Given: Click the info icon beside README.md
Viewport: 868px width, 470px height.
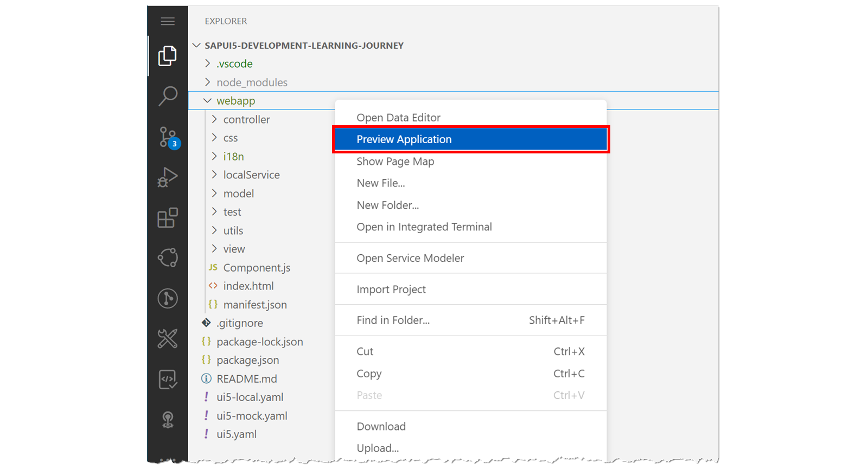Looking at the screenshot, I should (x=206, y=378).
